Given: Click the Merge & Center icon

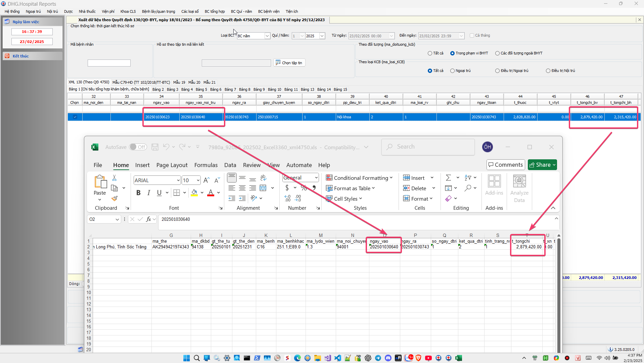Looking at the screenshot, I should (x=263, y=188).
